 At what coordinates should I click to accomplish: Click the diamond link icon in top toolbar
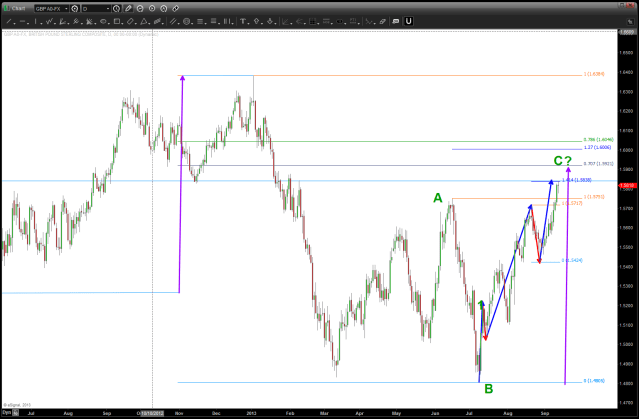[x=176, y=8]
